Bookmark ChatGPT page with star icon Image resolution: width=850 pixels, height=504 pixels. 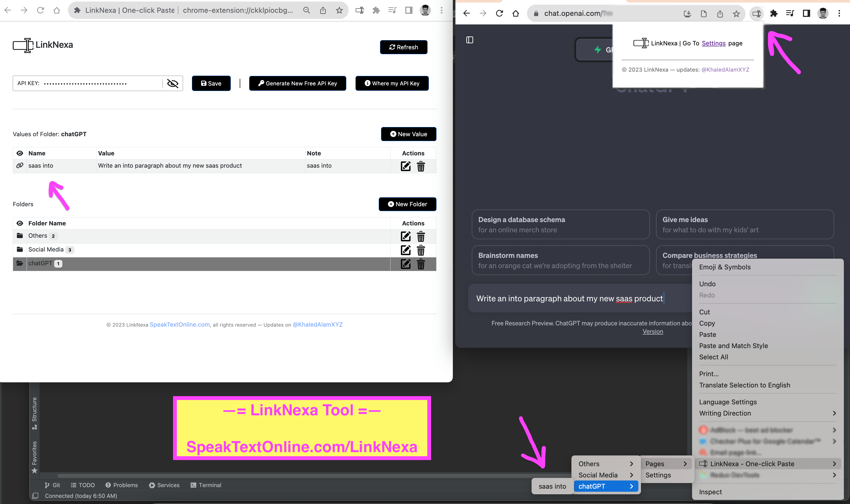736,14
